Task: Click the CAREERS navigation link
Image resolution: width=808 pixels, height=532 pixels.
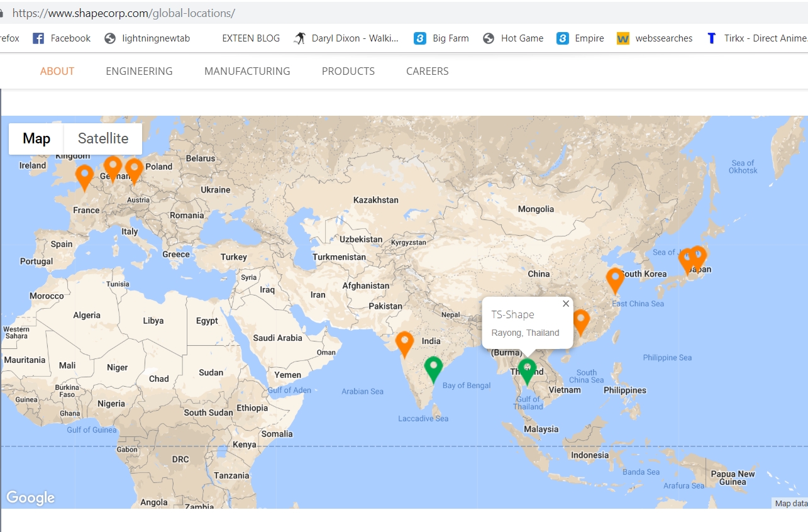Action: pos(427,71)
